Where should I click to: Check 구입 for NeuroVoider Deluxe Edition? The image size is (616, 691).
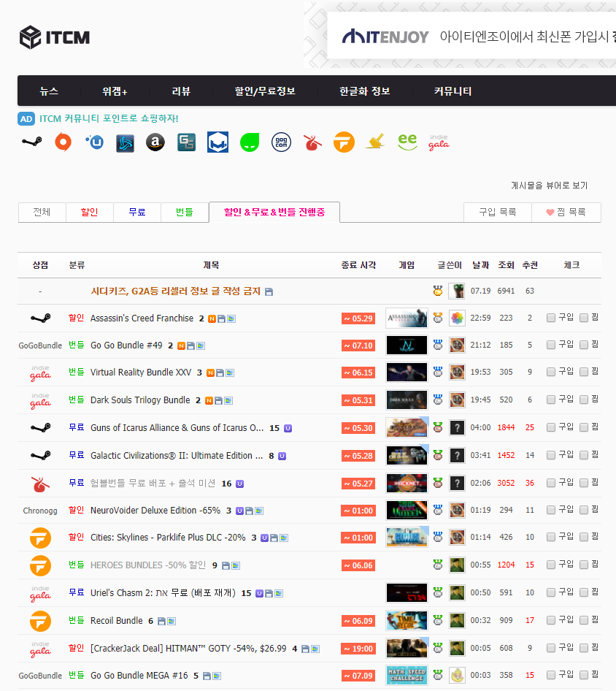coord(551,510)
